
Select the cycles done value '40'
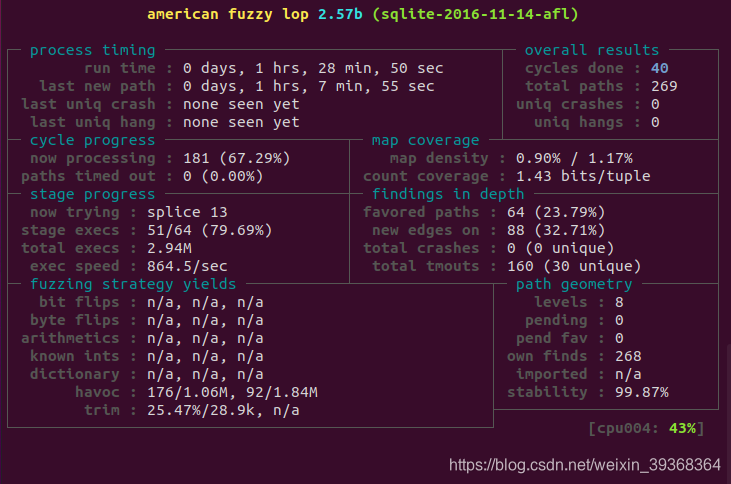click(660, 69)
